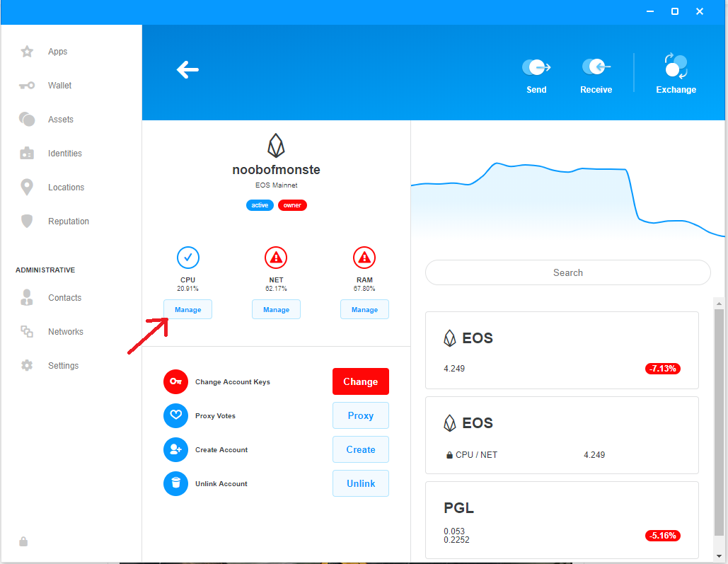
Task: Click the NET warning status icon
Action: click(x=276, y=258)
